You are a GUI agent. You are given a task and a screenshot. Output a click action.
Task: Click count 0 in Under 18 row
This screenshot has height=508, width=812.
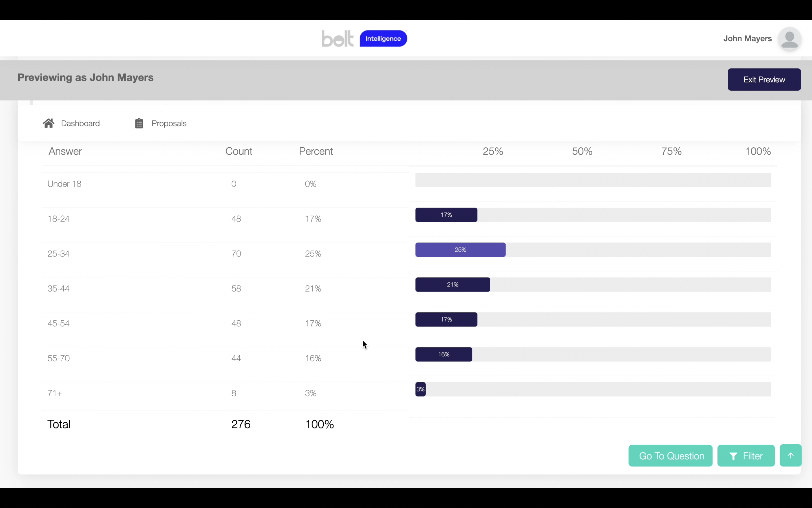pos(234,184)
